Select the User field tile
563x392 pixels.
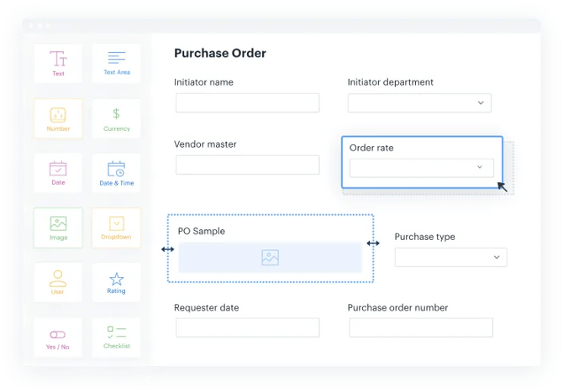point(58,282)
